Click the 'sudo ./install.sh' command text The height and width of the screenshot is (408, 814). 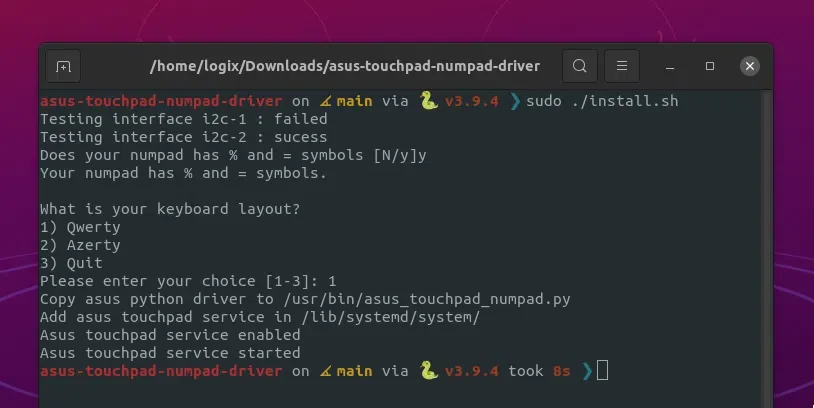point(602,101)
